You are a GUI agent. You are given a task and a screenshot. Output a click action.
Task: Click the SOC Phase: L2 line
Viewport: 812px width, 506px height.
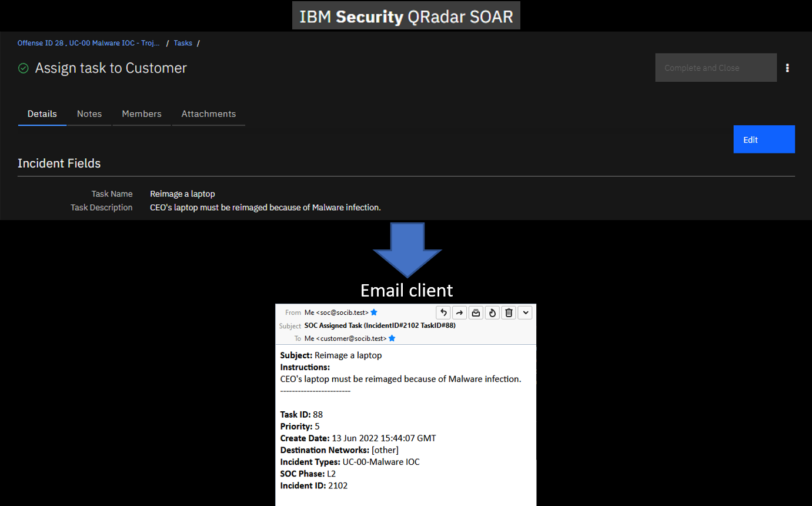[308, 474]
